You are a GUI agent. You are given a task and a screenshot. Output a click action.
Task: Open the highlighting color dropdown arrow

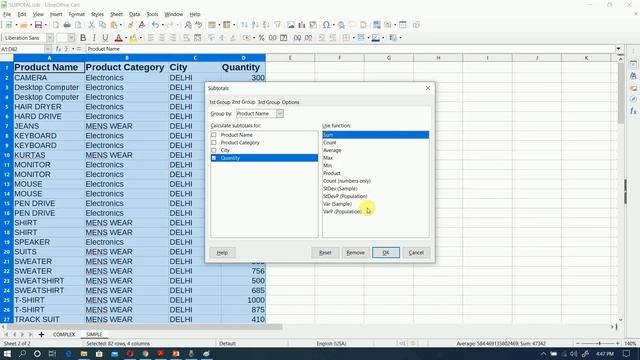click(140, 38)
